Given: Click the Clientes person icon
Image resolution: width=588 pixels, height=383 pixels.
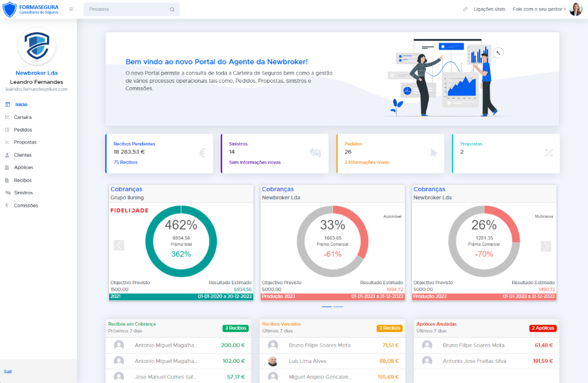Looking at the screenshot, I should point(7,155).
